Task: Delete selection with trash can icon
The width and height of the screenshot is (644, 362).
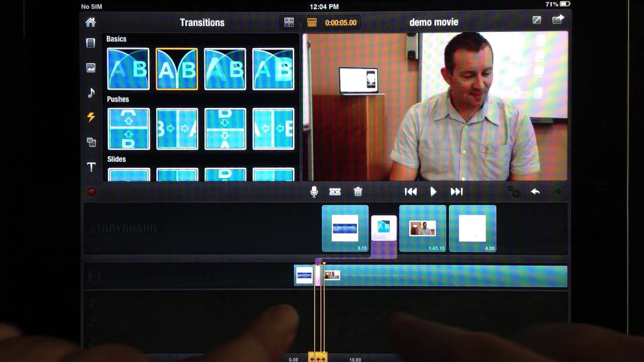Action: (x=358, y=192)
